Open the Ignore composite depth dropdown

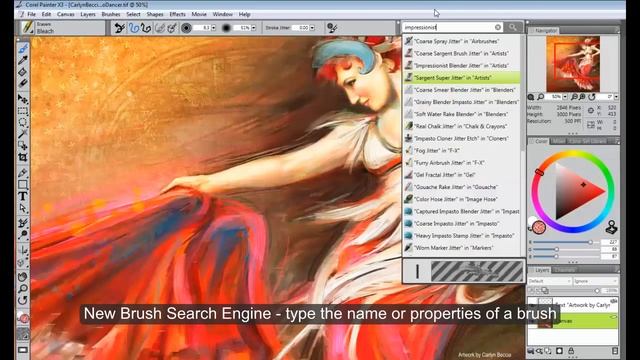[596, 281]
